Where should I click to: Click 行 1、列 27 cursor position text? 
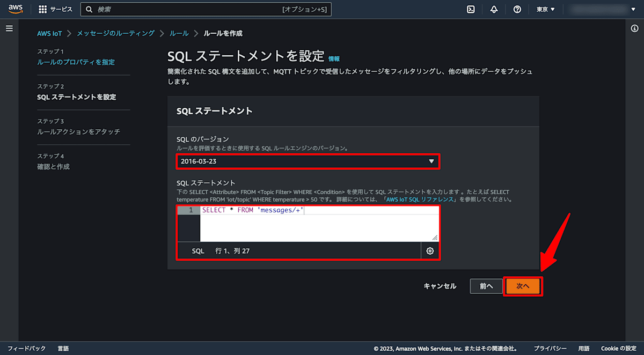232,251
